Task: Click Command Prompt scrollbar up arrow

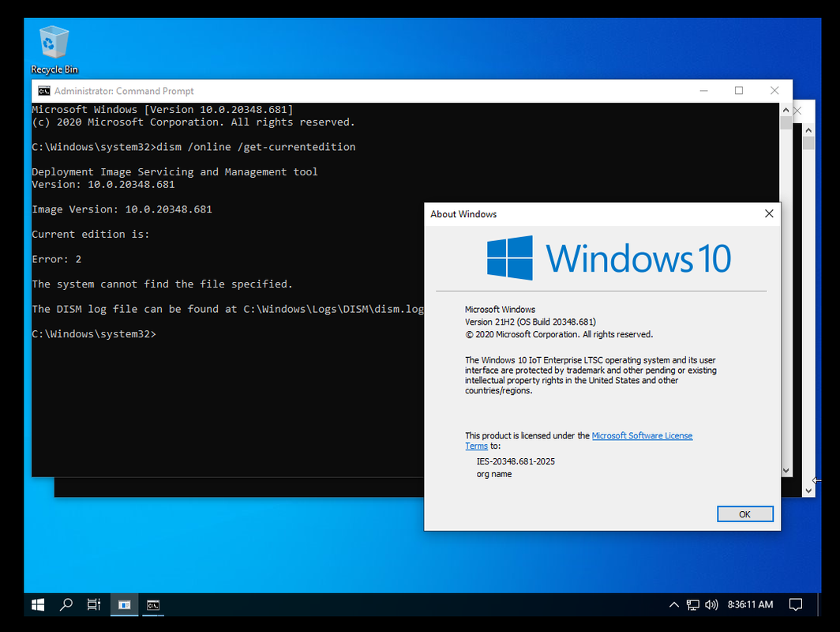Action: tap(786, 110)
